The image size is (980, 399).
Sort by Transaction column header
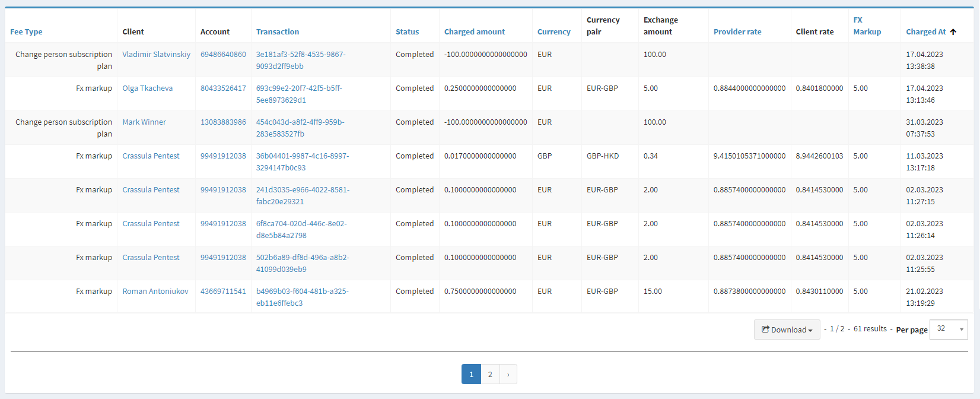(278, 32)
